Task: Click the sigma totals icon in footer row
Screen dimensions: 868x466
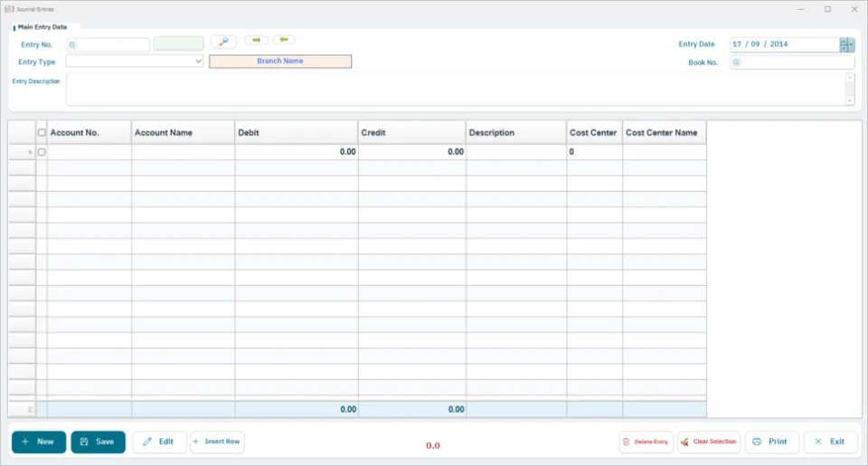Action: tap(30, 410)
